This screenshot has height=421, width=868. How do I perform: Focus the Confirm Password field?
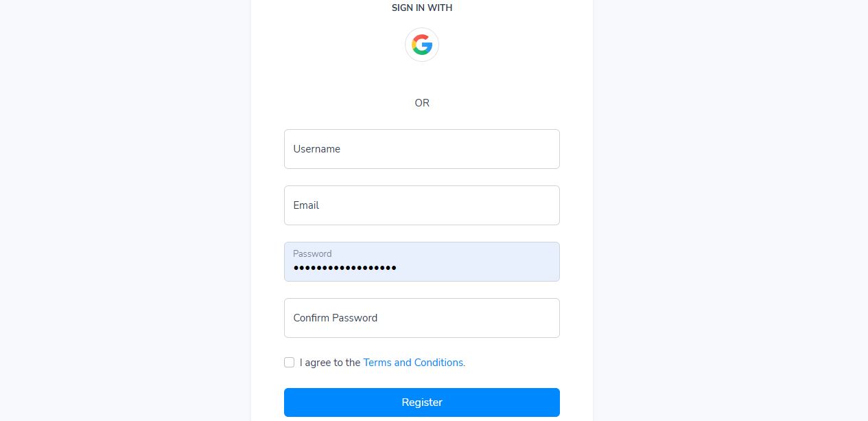point(422,318)
